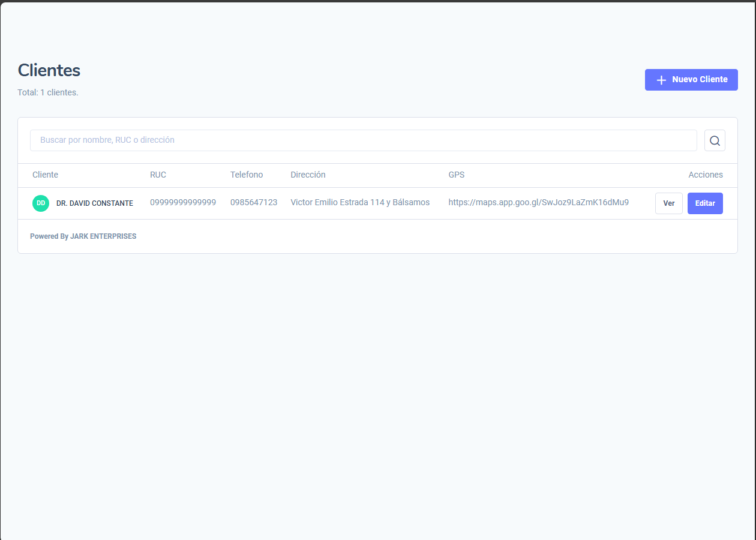756x540 pixels.
Task: Click the Powered By JARK ENTERPRISES footer
Action: tap(83, 236)
